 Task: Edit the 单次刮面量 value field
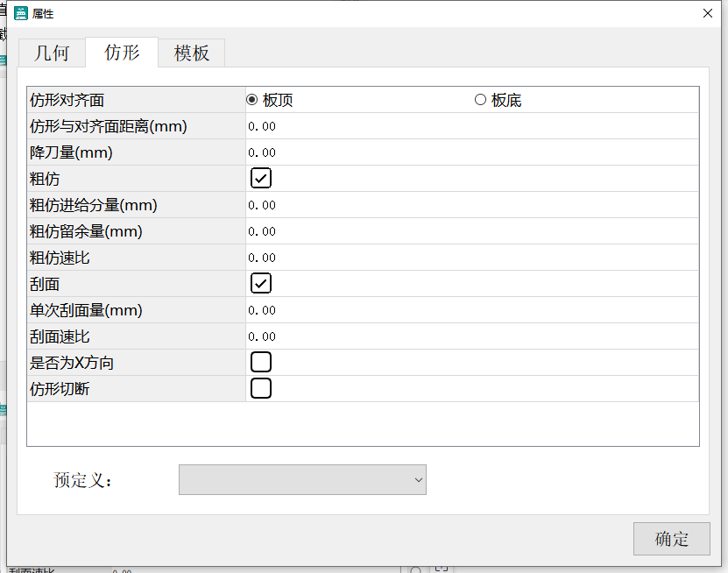click(394, 309)
